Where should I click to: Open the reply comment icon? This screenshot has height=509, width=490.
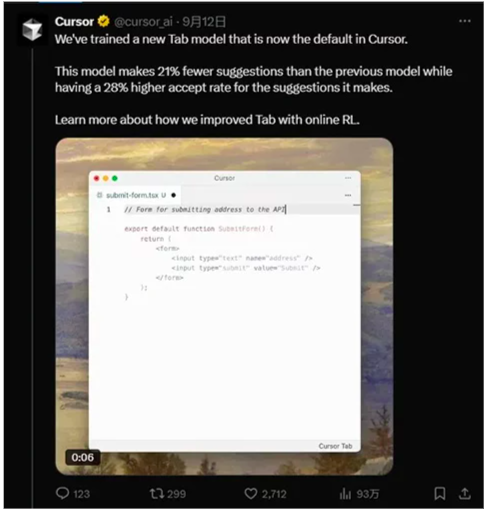[62, 493]
